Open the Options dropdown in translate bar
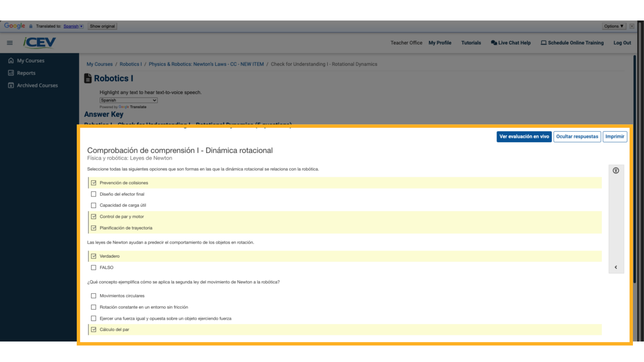 (614, 26)
